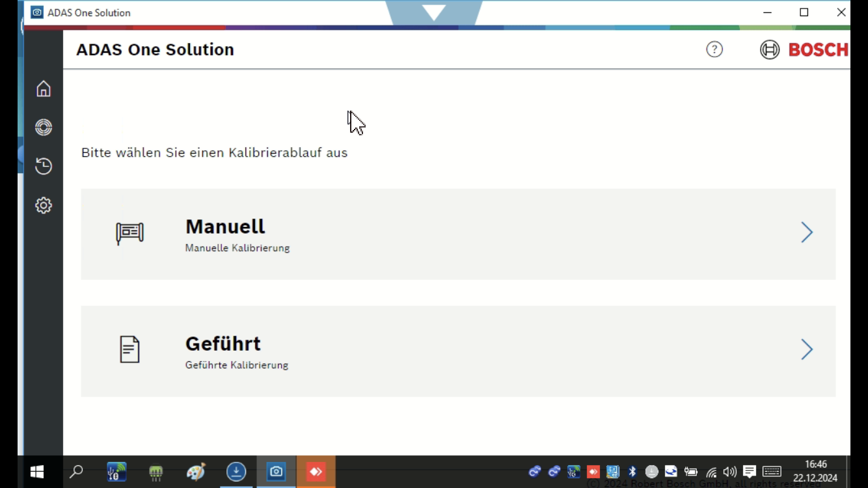
Task: Select the Geführt calibration title
Action: click(x=223, y=344)
